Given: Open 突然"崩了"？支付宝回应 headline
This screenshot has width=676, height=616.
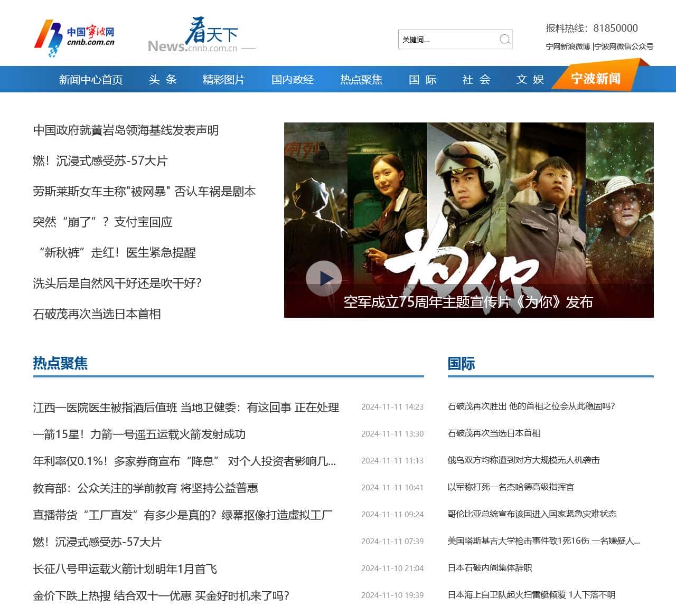Looking at the screenshot, I should [102, 222].
